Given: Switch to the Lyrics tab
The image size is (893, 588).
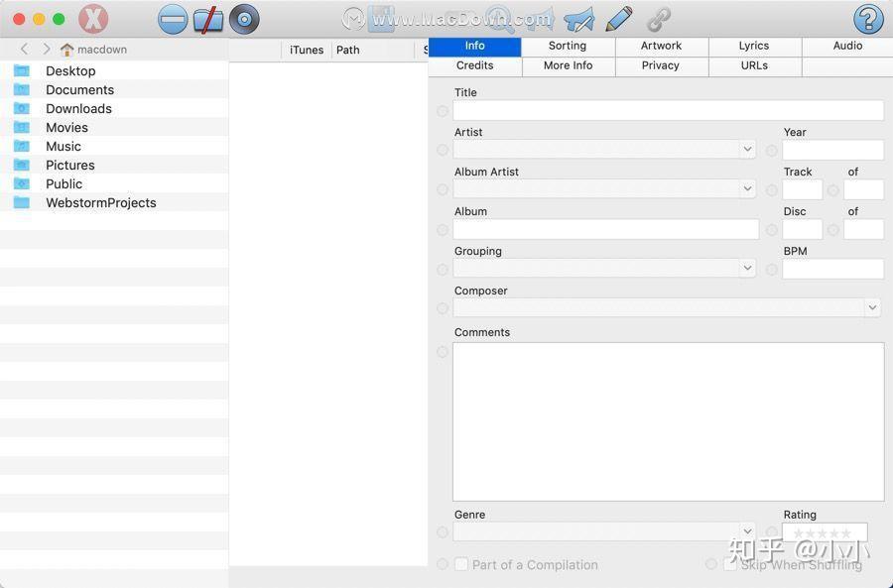Looking at the screenshot, I should tap(753, 45).
